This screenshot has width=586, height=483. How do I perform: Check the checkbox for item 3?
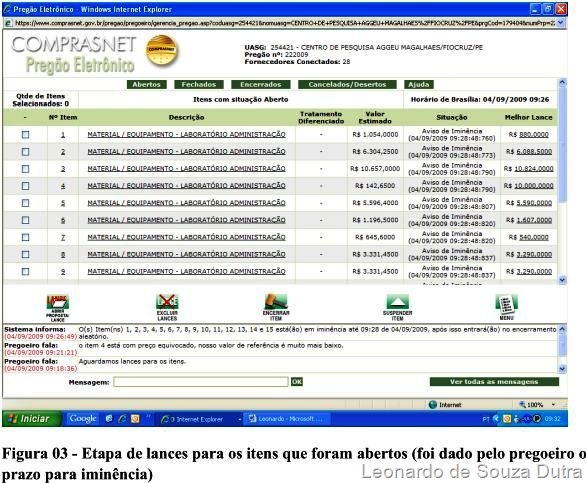tap(25, 169)
